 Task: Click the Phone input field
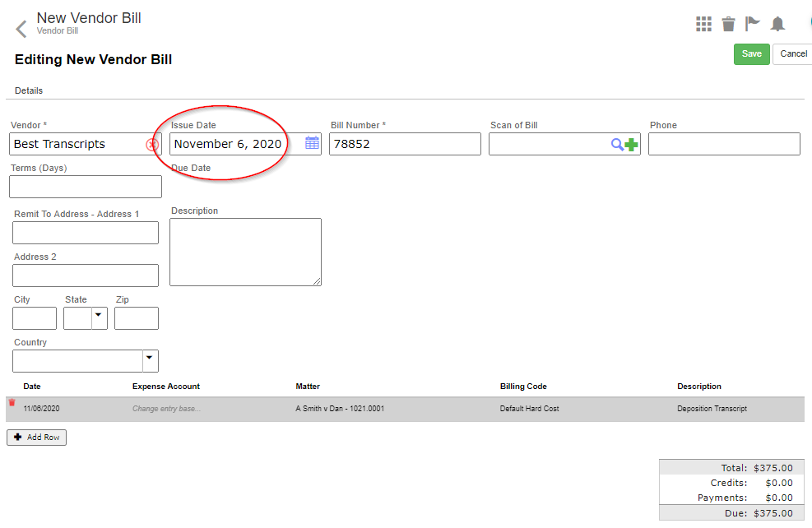point(724,144)
